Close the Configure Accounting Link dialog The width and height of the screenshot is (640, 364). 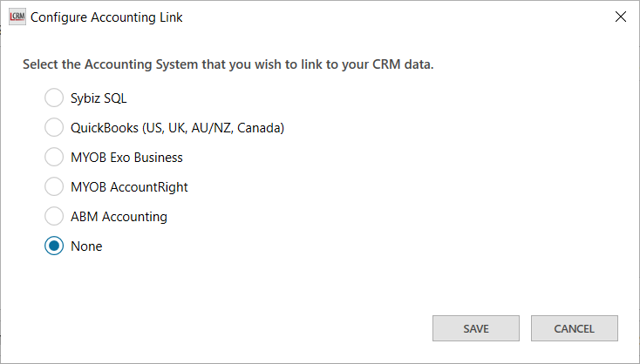(620, 17)
